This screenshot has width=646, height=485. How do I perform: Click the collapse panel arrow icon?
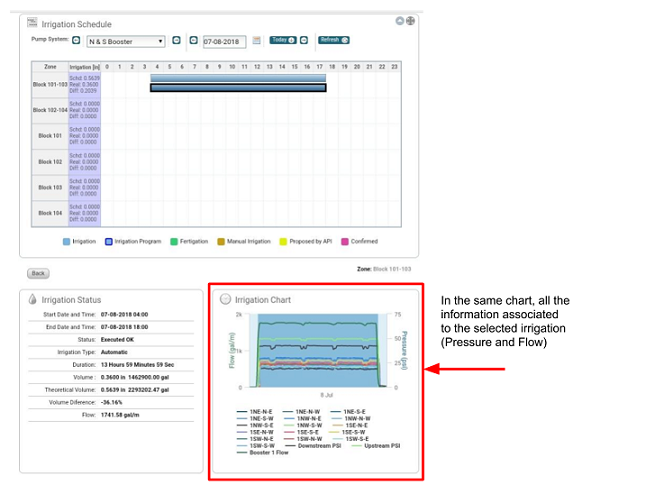pos(399,20)
